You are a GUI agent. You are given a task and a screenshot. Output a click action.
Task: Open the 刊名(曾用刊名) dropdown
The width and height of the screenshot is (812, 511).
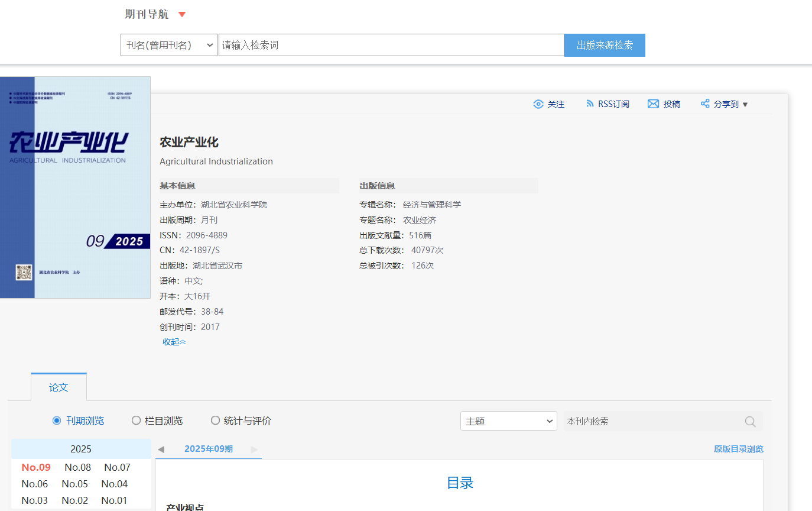(169, 45)
